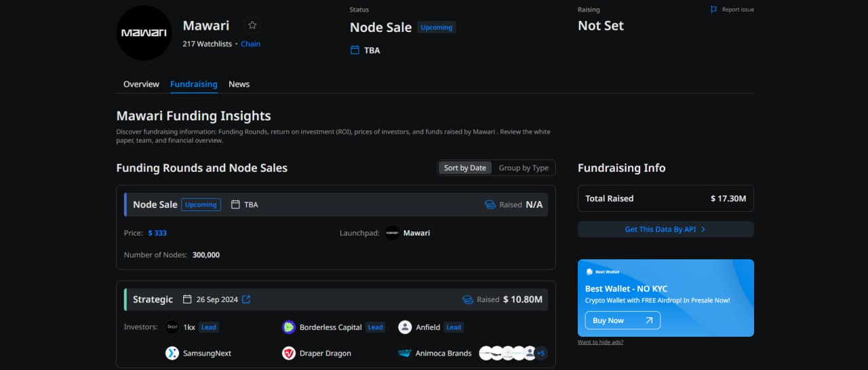Click the Lead badge next to Borderless Capital

[x=375, y=327]
